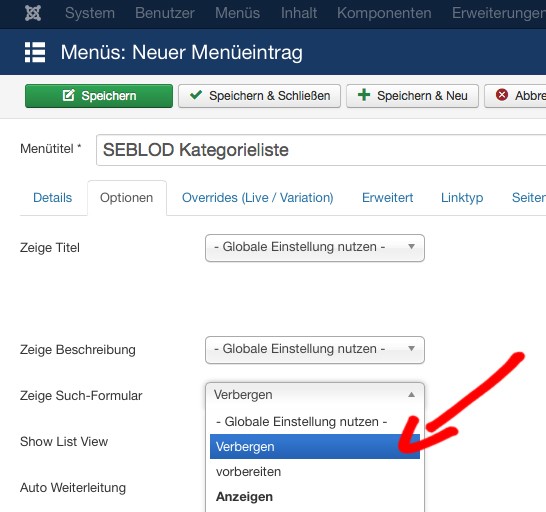
Task: Switch to Overrides (Live / Variation) tab
Action: 258,198
